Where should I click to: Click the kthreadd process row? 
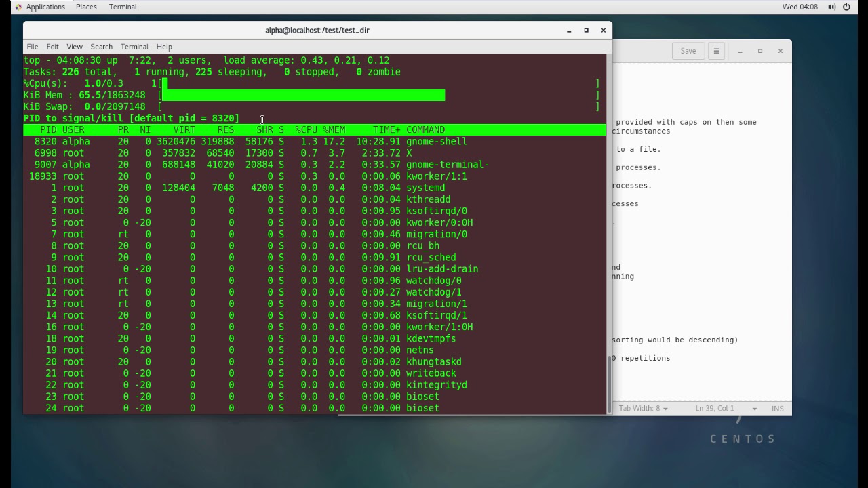tap(315, 199)
